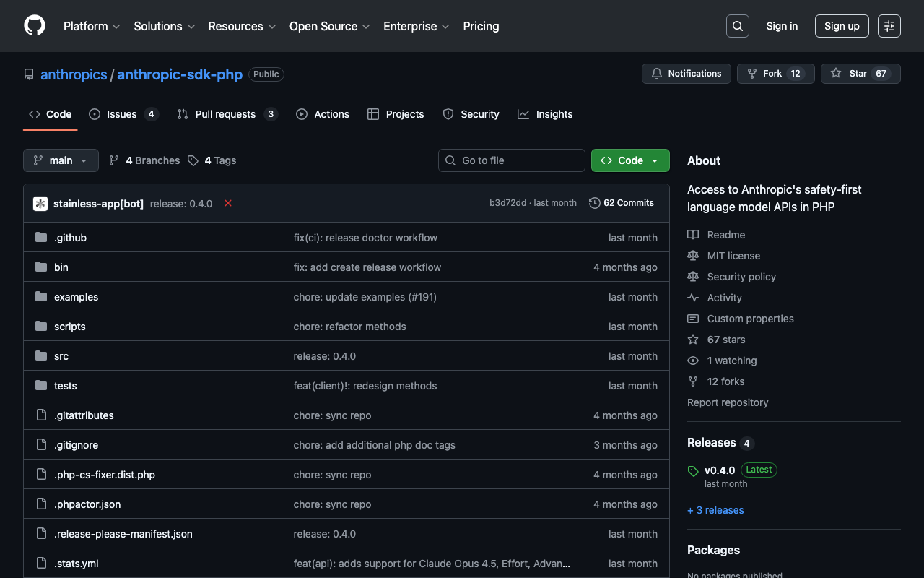Open the '+ 3 releases' link

(715, 510)
